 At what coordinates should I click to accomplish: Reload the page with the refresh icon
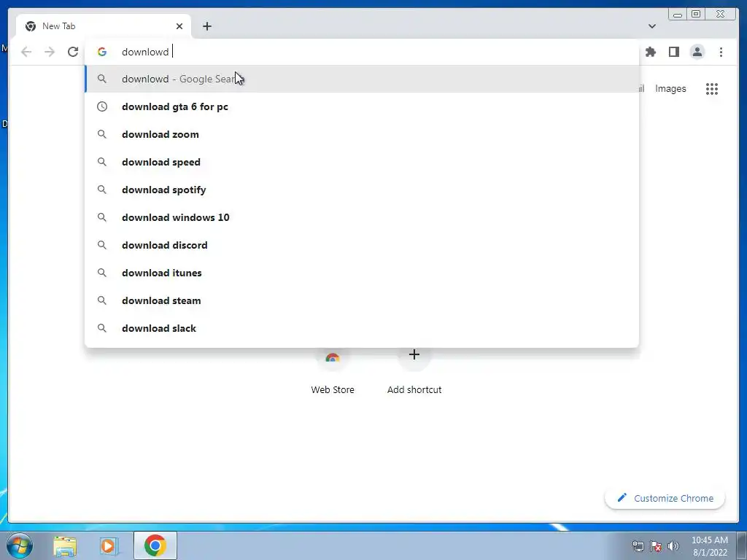(x=73, y=52)
